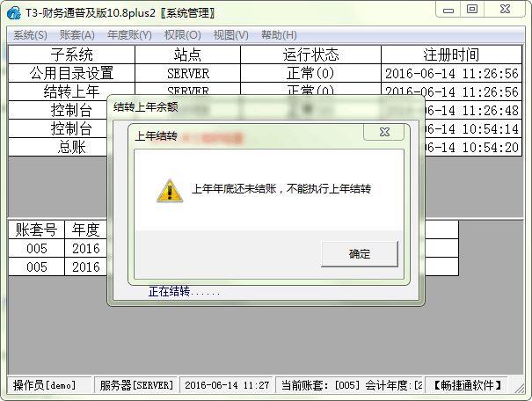The height and width of the screenshot is (401, 532).
Task: Click the 账套号 column header
Action: pos(36,230)
